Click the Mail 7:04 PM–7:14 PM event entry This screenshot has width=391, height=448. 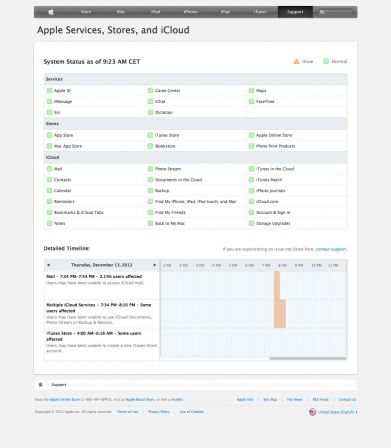[102, 285]
